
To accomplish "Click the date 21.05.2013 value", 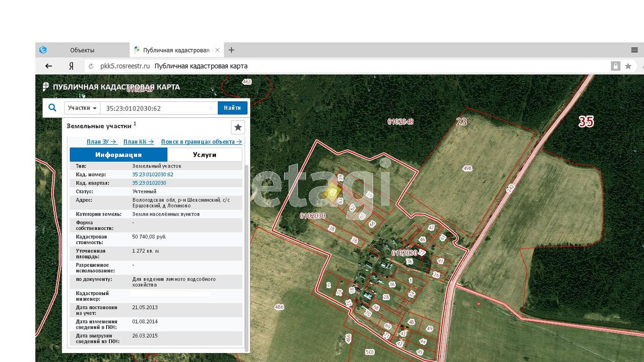I will 145,307.
